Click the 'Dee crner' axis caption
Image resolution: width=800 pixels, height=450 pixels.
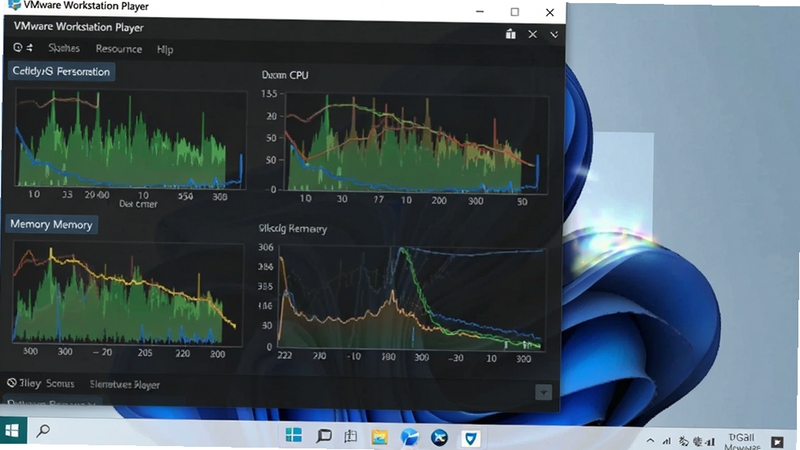coord(138,204)
